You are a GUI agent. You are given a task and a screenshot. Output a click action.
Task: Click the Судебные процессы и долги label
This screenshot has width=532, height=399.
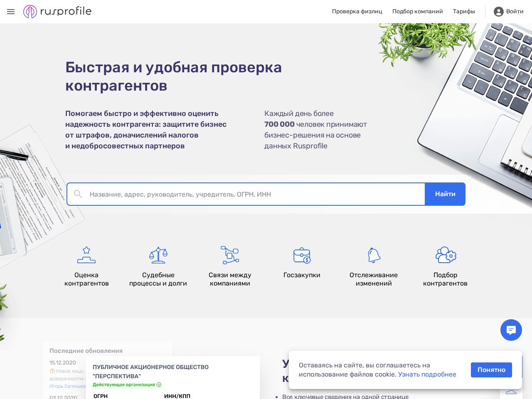point(158,279)
